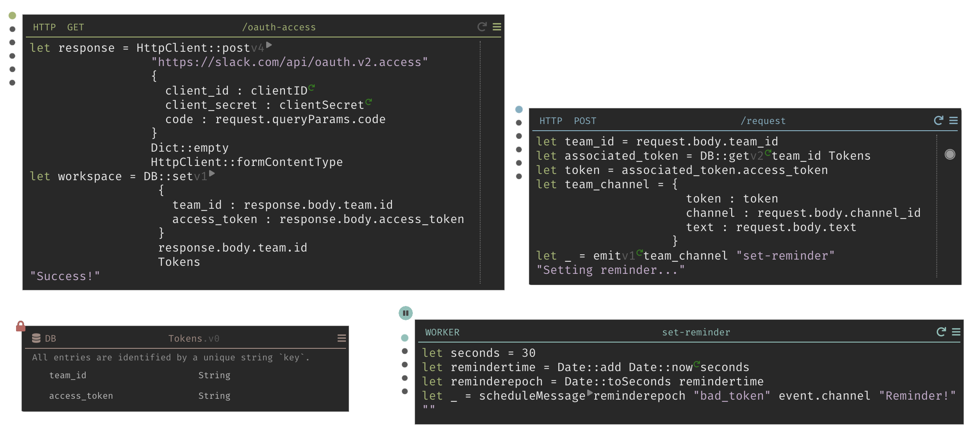
Task: Click the database icon beside the DB label
Action: (36, 339)
